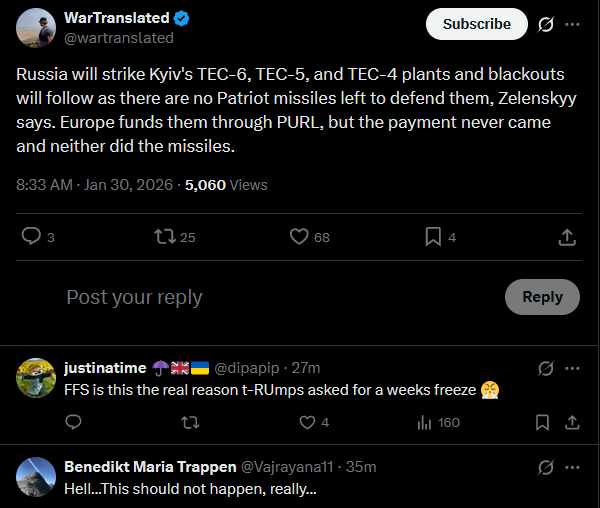Click the Grok icon beside Subscribe

point(545,24)
